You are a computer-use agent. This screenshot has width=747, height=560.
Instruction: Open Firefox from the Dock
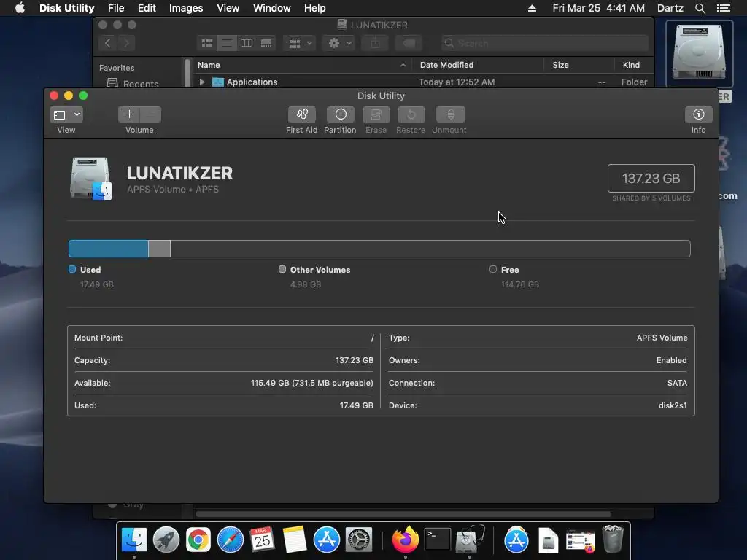[x=406, y=540]
